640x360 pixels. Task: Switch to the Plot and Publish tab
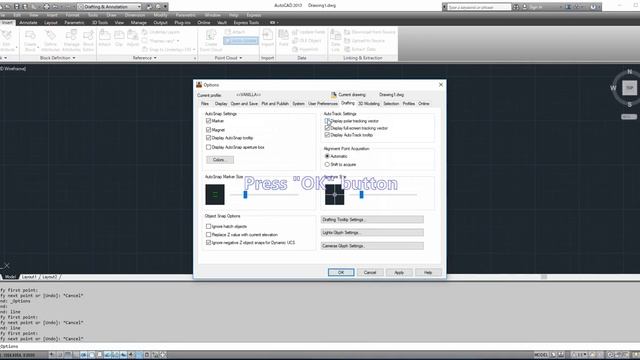(275, 104)
